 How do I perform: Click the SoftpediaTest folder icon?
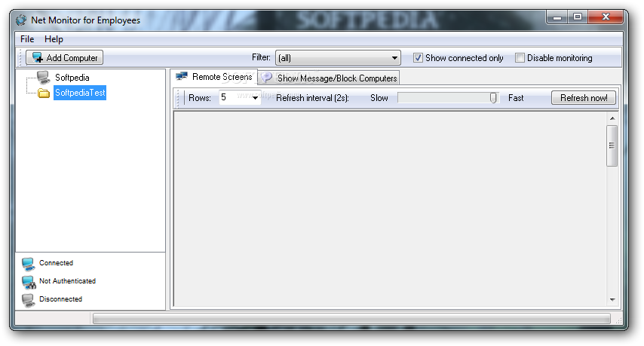[44, 93]
